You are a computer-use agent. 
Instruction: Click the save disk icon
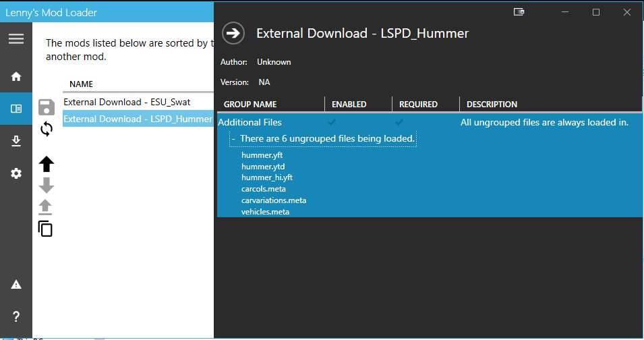(x=47, y=107)
